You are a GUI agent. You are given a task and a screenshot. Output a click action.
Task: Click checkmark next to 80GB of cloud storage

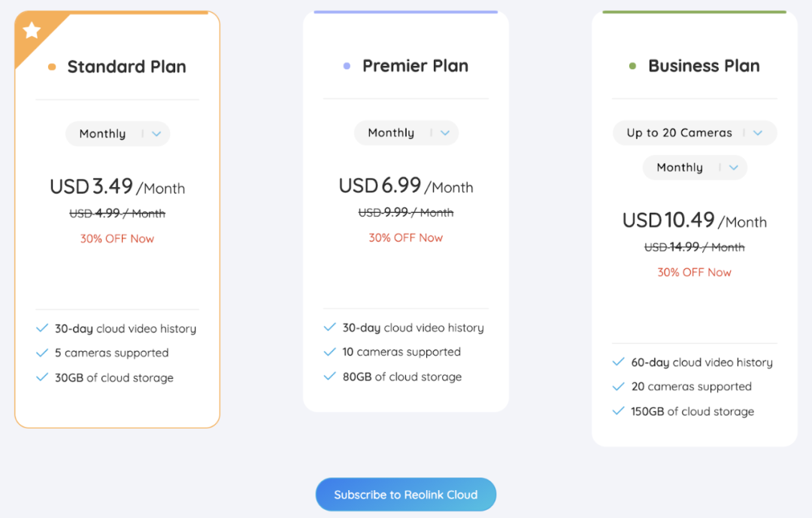coord(329,377)
